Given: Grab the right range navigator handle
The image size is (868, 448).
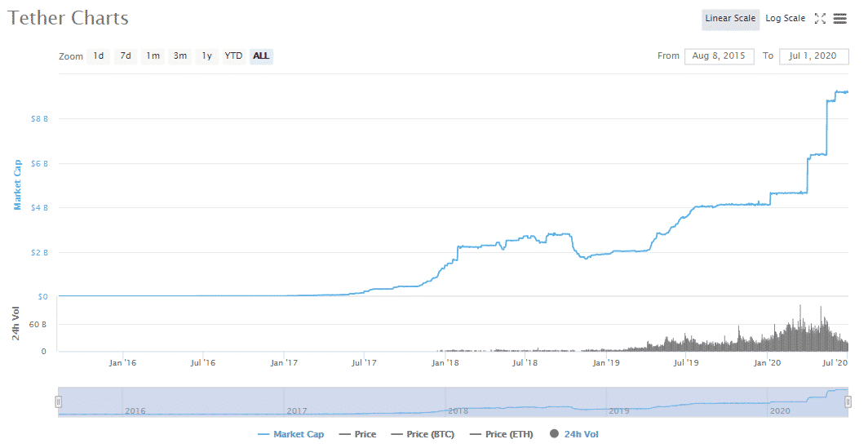Looking at the screenshot, I should (x=848, y=401).
